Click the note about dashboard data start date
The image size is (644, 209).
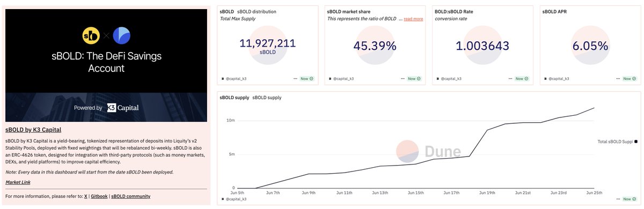click(x=89, y=172)
